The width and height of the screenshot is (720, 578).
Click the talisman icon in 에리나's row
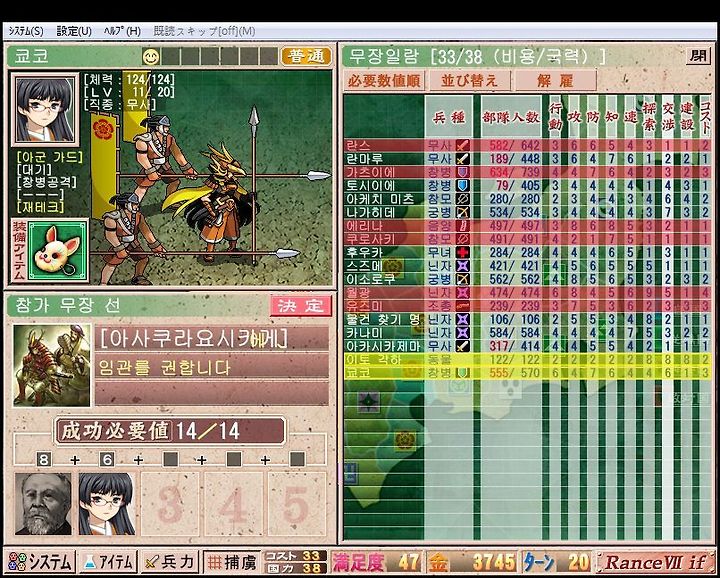[x=462, y=226]
